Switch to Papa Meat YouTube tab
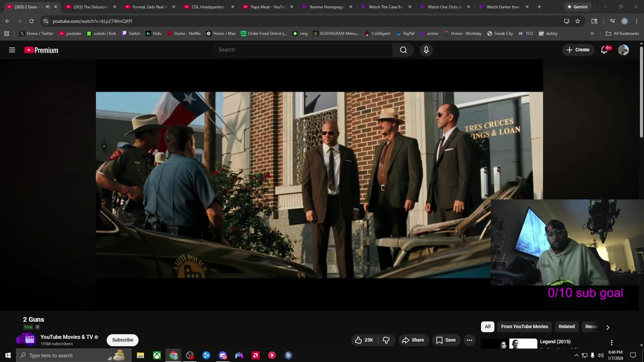 [268, 7]
